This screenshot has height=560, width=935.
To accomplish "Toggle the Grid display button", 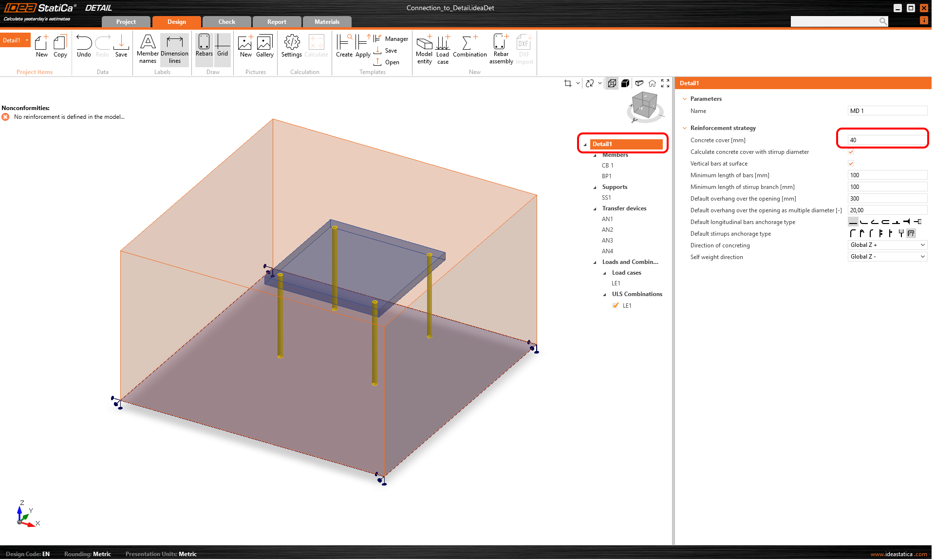I will [223, 46].
